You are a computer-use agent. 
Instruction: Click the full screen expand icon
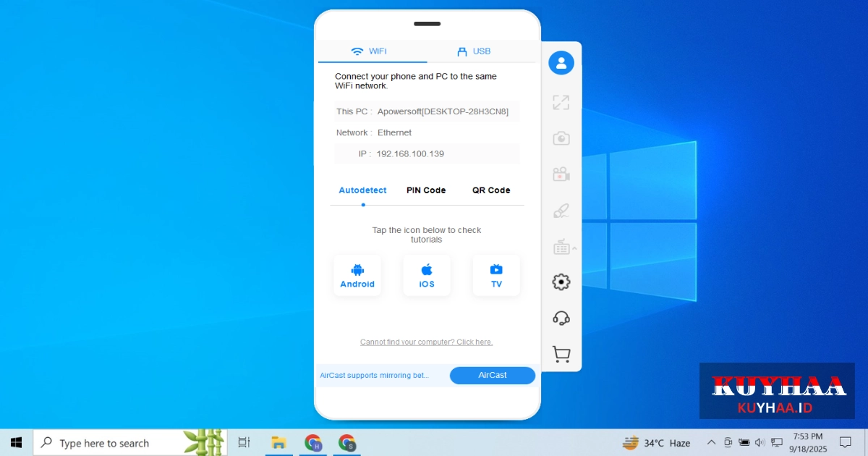tap(561, 102)
